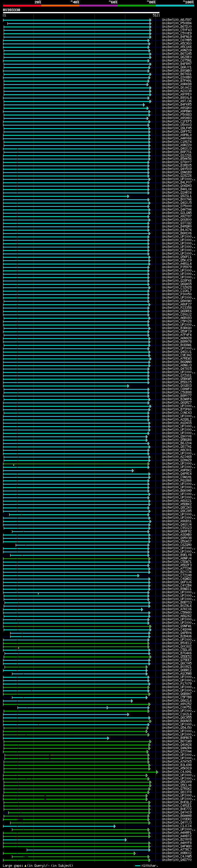Select the UniRef100_C1FEF5 hit label
The height and width of the screenshot is (868, 197).
pyautogui.click(x=177, y=121)
